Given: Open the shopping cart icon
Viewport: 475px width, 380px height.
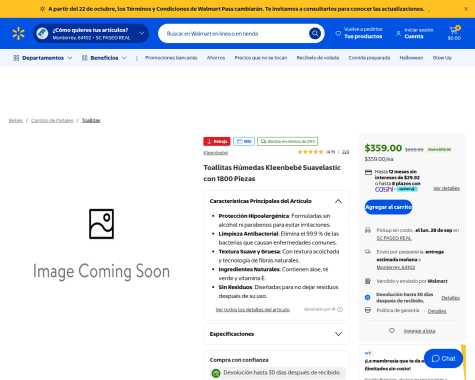Looking at the screenshot, I should pyautogui.click(x=454, y=30).
